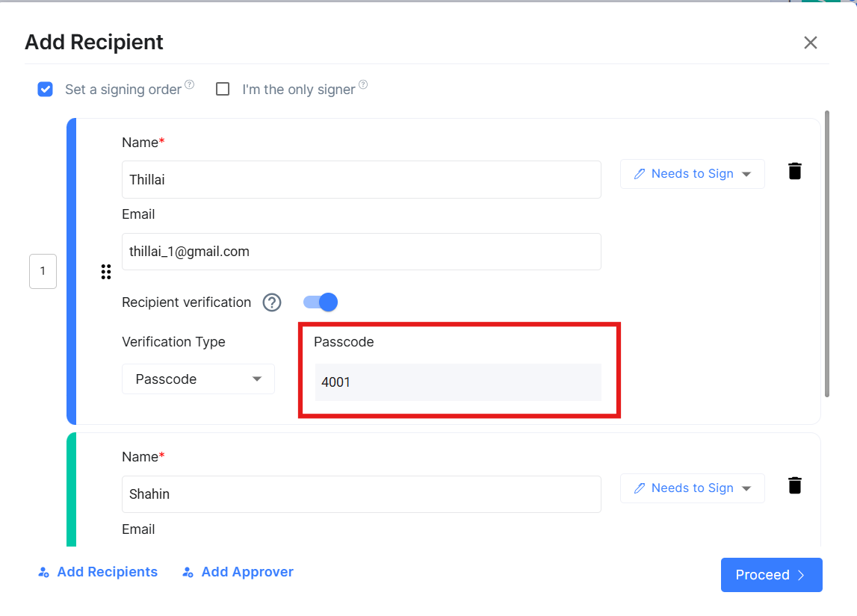Click the Add Approver link
This screenshot has width=857, height=616.
pos(238,572)
